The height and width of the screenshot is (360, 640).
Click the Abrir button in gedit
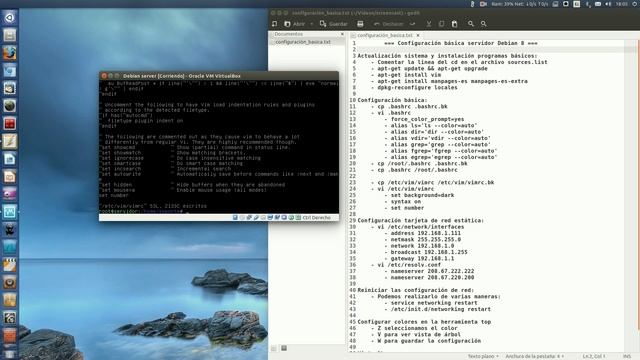point(295,24)
